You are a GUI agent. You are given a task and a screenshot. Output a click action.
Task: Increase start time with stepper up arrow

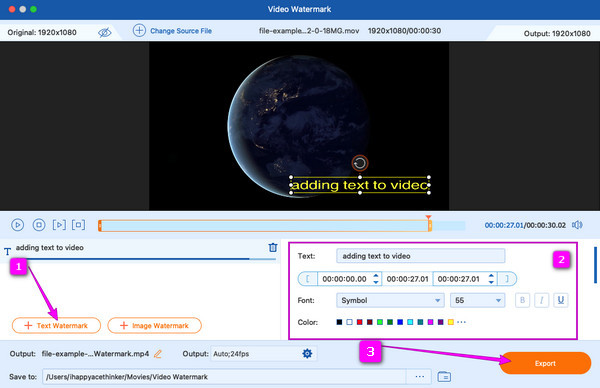376,276
